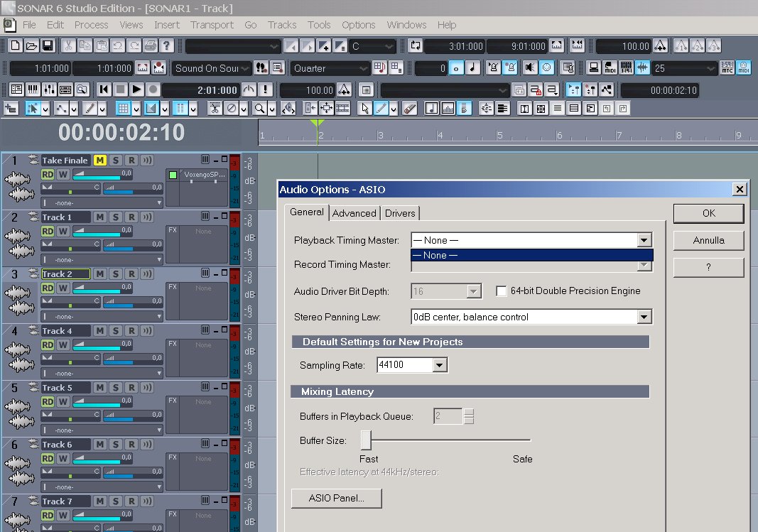
Task: Open the Console mixer view icon
Action: point(49,89)
